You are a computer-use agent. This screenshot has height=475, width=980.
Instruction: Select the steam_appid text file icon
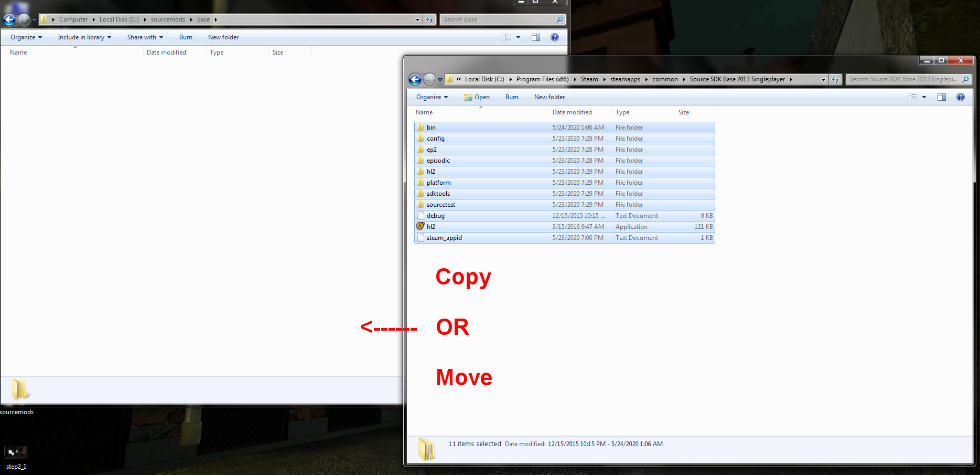pos(421,238)
